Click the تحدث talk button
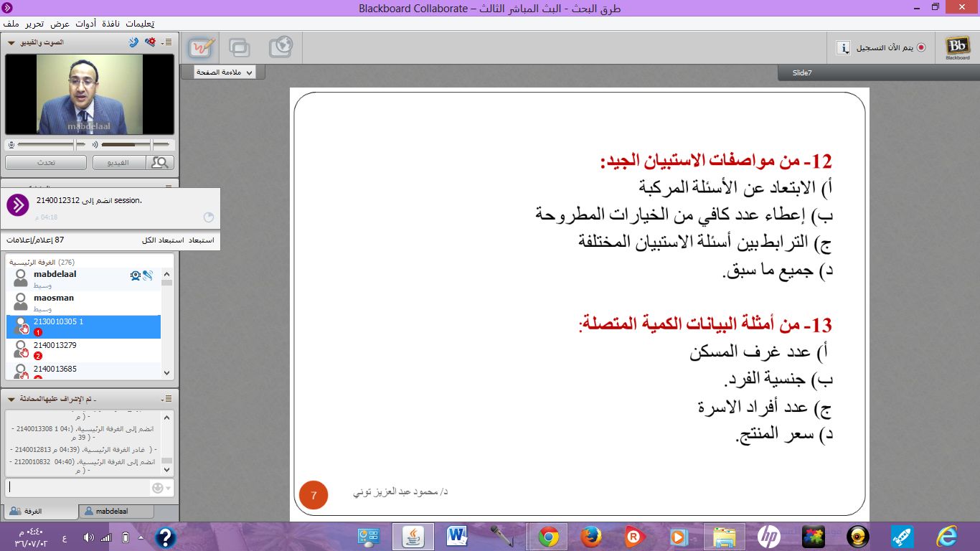Viewport: 980px width, 551px height. [46, 163]
